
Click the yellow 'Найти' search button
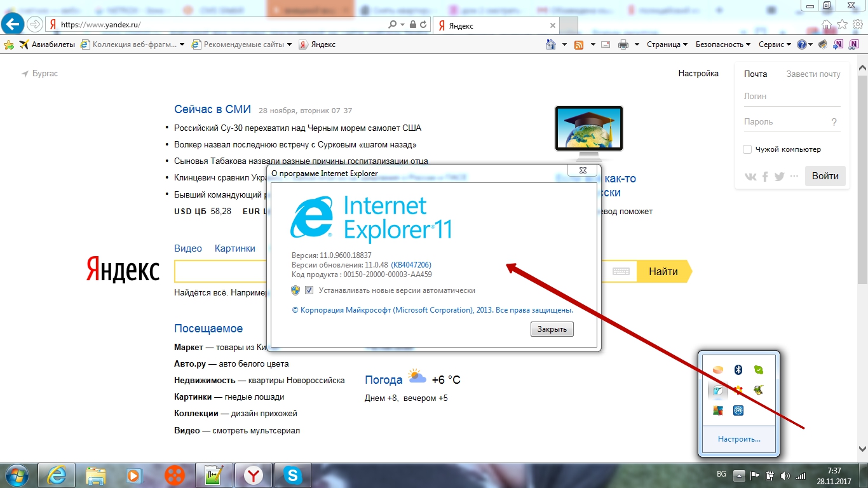tap(663, 271)
